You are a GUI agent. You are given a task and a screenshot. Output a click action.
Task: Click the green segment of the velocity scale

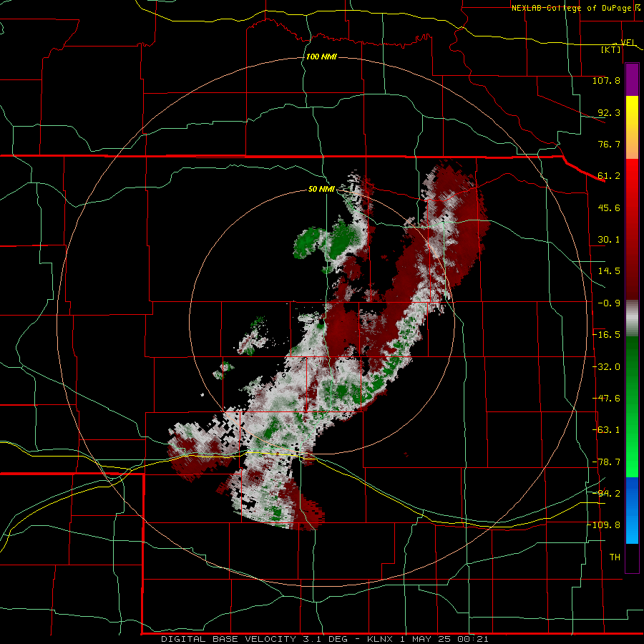(x=632, y=406)
